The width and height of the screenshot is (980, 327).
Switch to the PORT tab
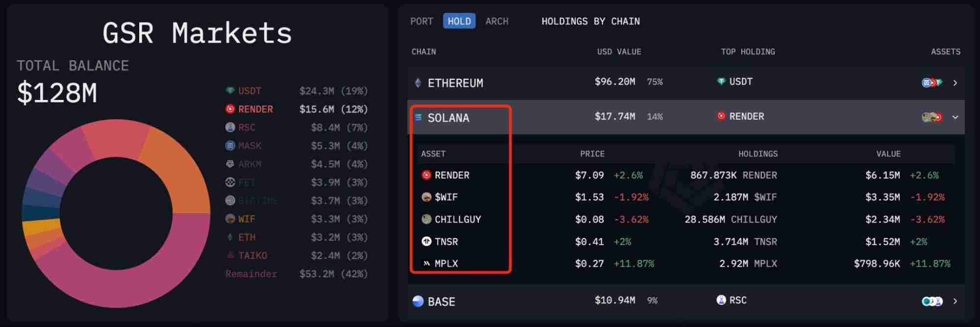point(422,21)
